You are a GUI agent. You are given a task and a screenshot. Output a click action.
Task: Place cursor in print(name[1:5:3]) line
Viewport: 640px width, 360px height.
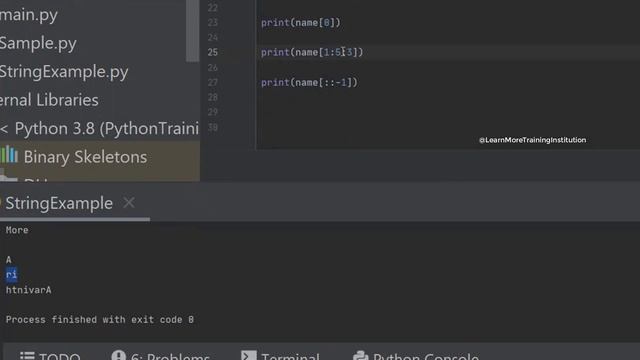(312, 52)
